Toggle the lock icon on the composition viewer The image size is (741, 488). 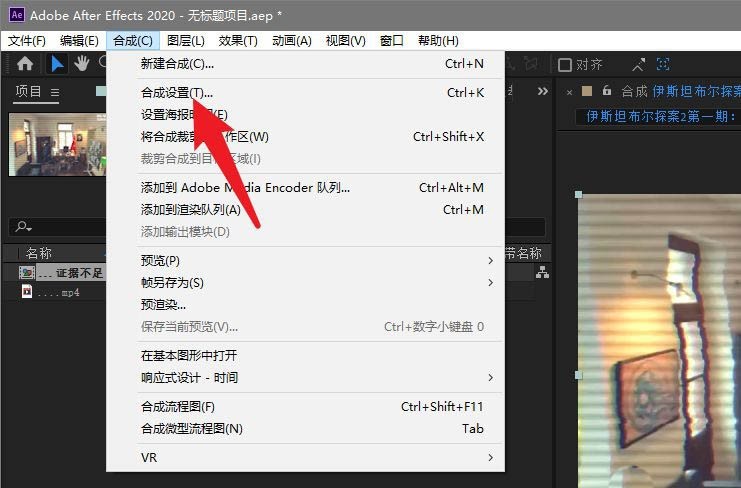(x=606, y=92)
